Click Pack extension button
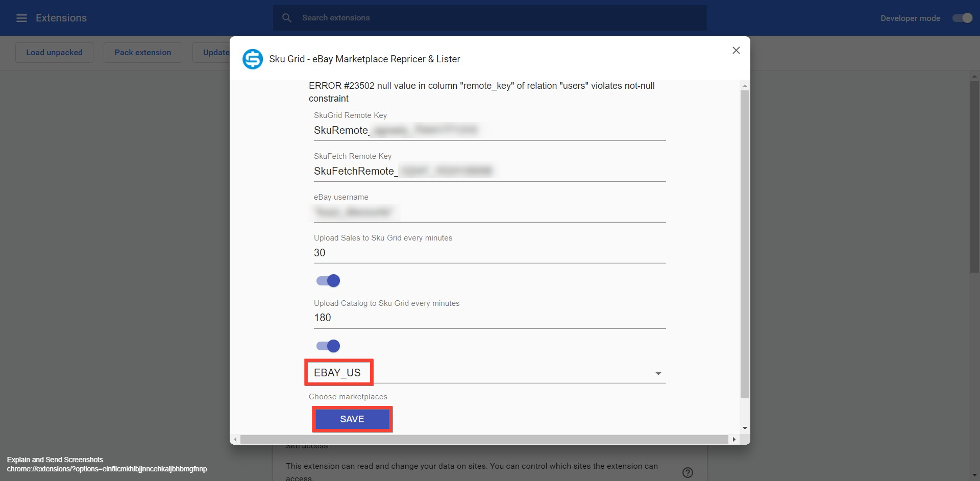This screenshot has width=980, height=481. (143, 53)
